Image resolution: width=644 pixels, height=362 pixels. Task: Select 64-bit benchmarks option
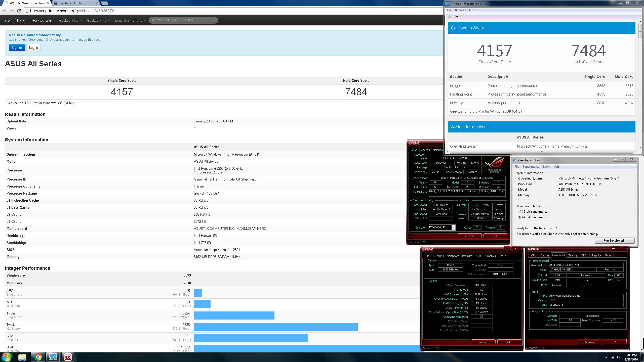520,217
